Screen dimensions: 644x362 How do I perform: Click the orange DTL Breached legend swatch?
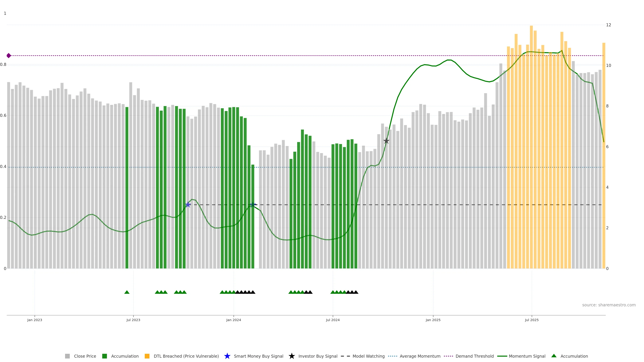pyautogui.click(x=147, y=356)
